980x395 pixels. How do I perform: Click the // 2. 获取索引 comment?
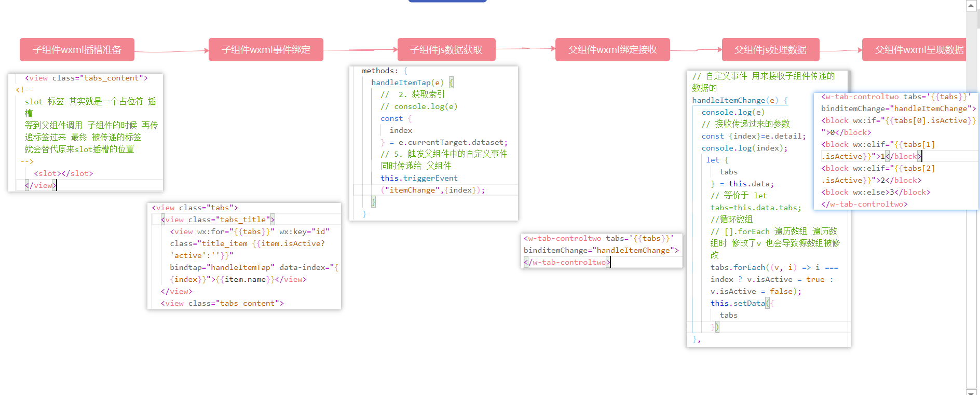[x=413, y=94]
